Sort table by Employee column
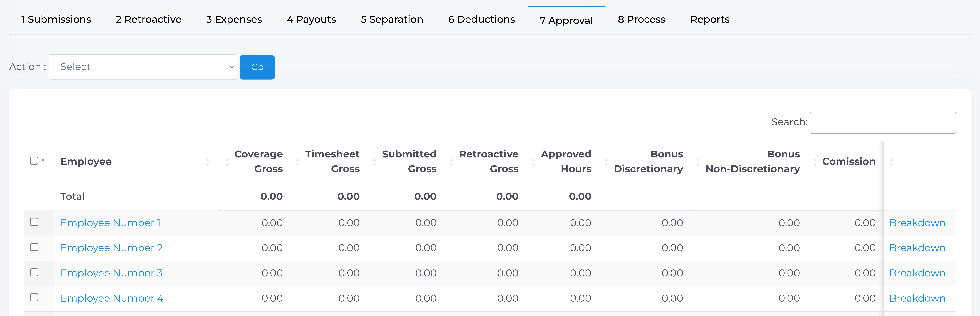Image resolution: width=980 pixels, height=316 pixels. [x=86, y=161]
